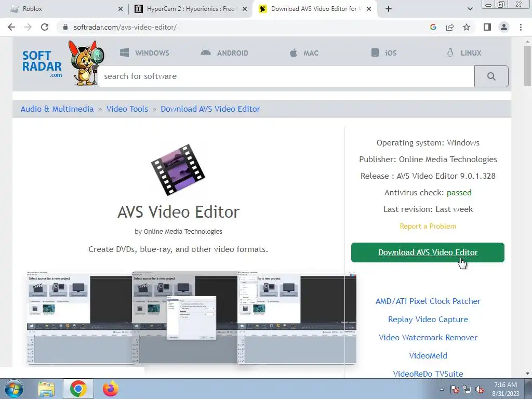Open the ANDROID category

point(224,53)
